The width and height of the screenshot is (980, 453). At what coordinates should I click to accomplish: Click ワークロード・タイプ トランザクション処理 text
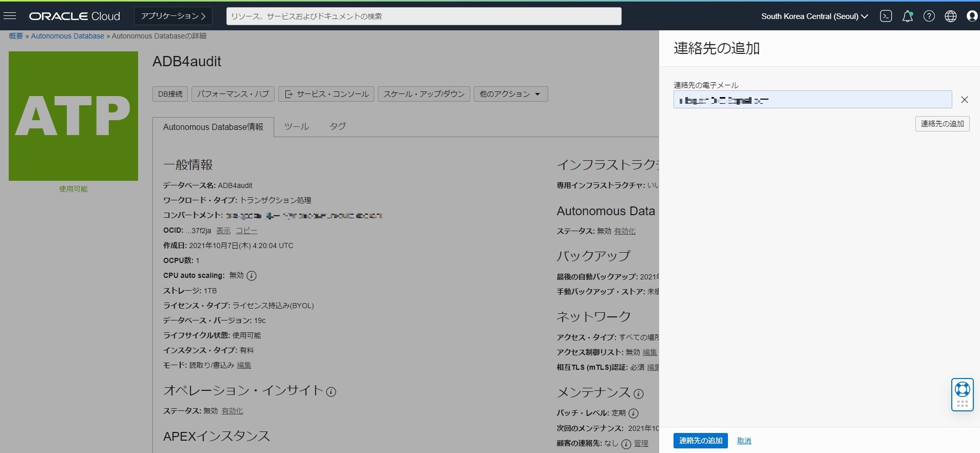(276, 200)
